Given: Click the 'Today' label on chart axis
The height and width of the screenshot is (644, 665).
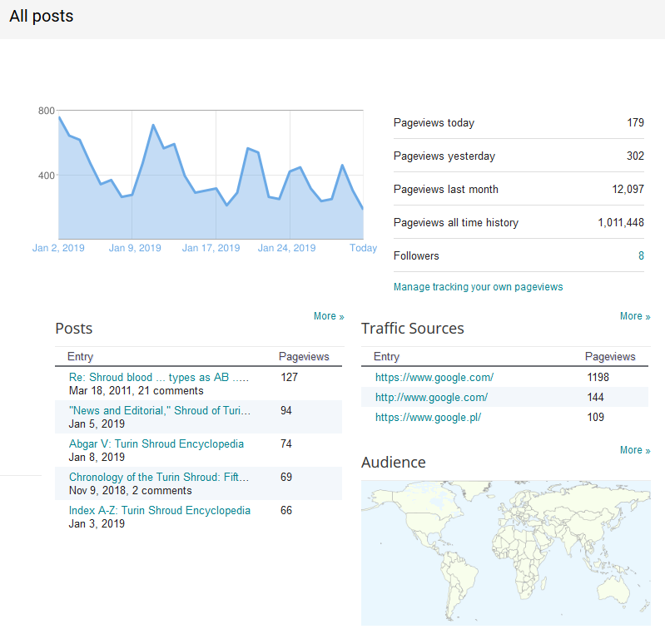Looking at the screenshot, I should [x=363, y=248].
